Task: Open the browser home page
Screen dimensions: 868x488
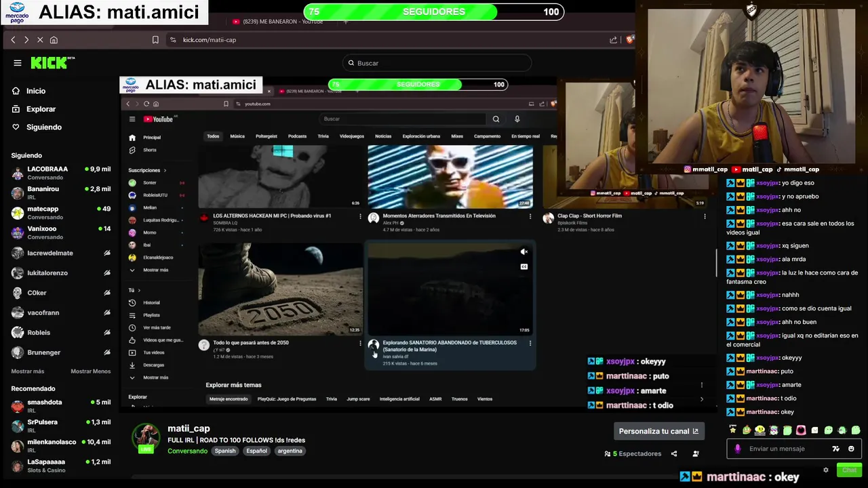Action: 54,40
